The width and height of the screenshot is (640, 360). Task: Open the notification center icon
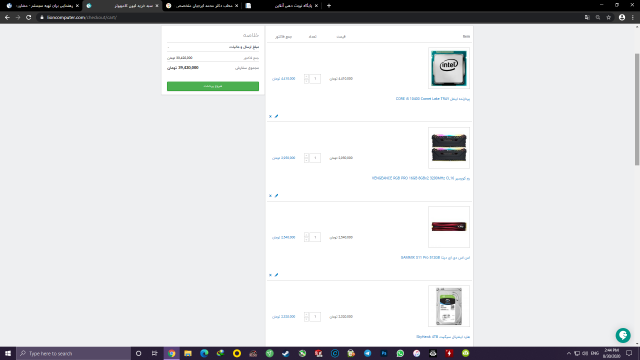click(629, 353)
